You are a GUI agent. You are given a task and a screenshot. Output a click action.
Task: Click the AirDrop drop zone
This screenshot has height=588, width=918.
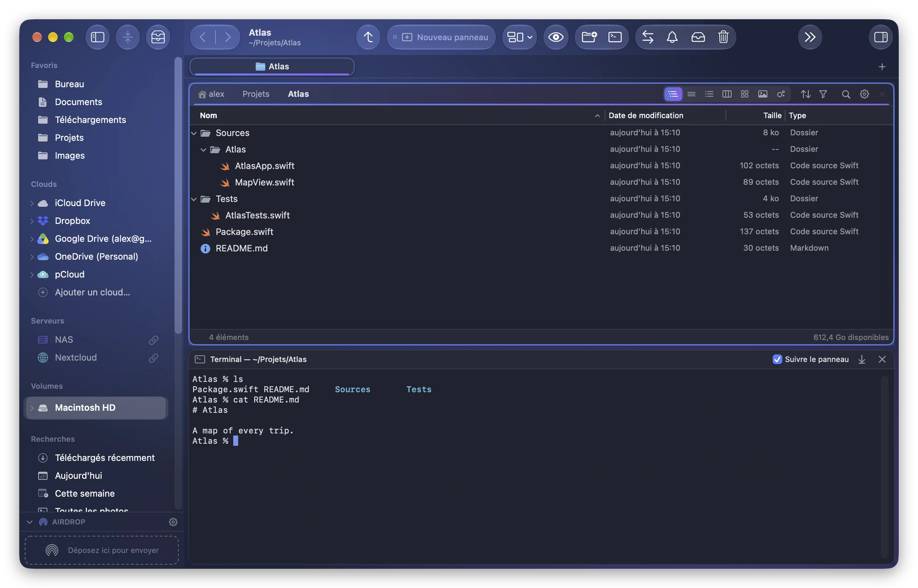click(102, 550)
